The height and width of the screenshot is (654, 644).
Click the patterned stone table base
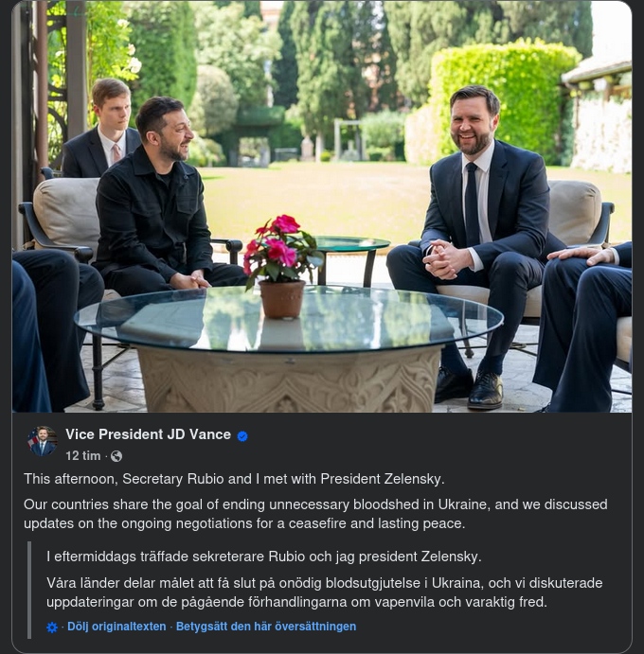(x=289, y=377)
